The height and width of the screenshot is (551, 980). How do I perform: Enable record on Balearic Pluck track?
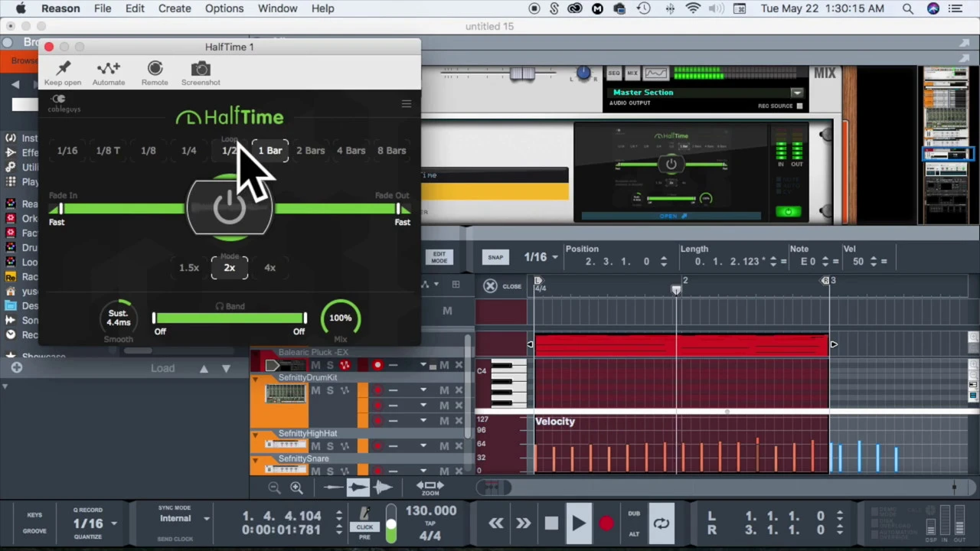click(x=377, y=366)
